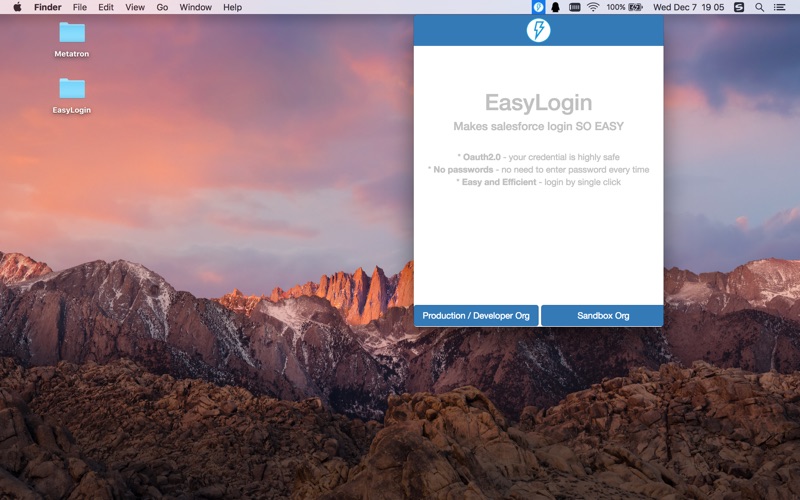The height and width of the screenshot is (500, 800).
Task: Click the EasyLogin lightning icon in menu bar
Action: (x=538, y=7)
